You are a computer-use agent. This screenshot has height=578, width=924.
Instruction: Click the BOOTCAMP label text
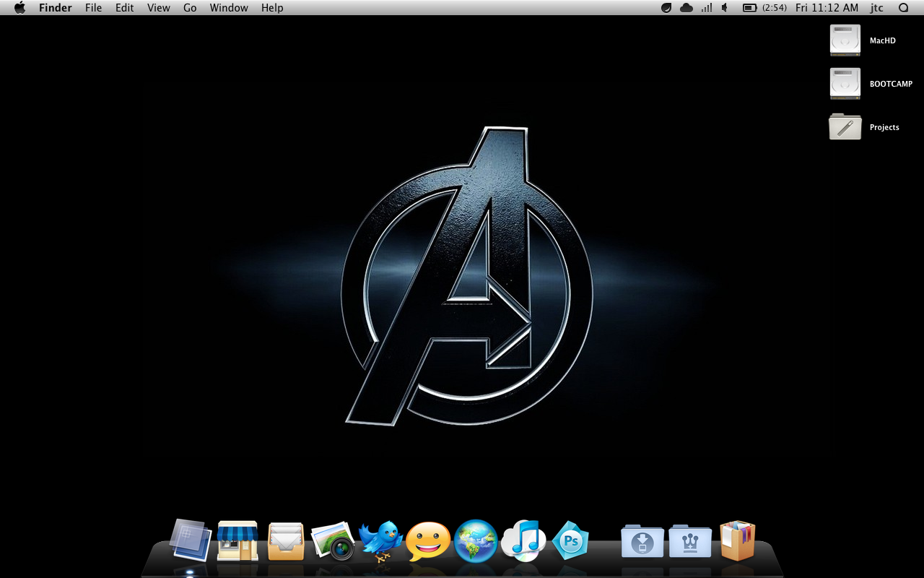point(891,84)
